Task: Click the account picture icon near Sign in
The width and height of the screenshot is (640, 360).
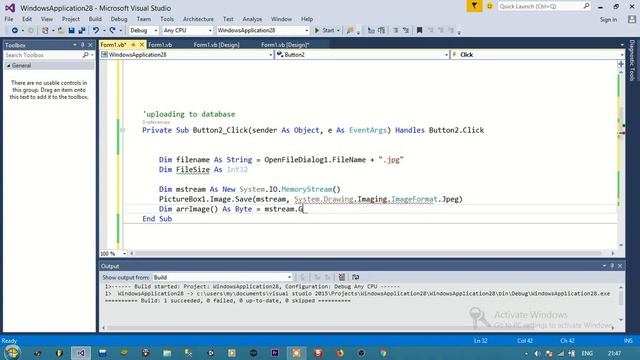Action: tap(632, 19)
